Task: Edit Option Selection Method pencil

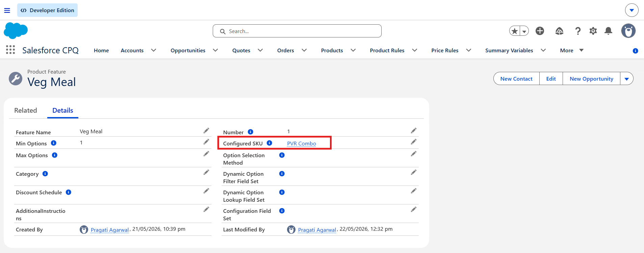Action: [x=414, y=154]
